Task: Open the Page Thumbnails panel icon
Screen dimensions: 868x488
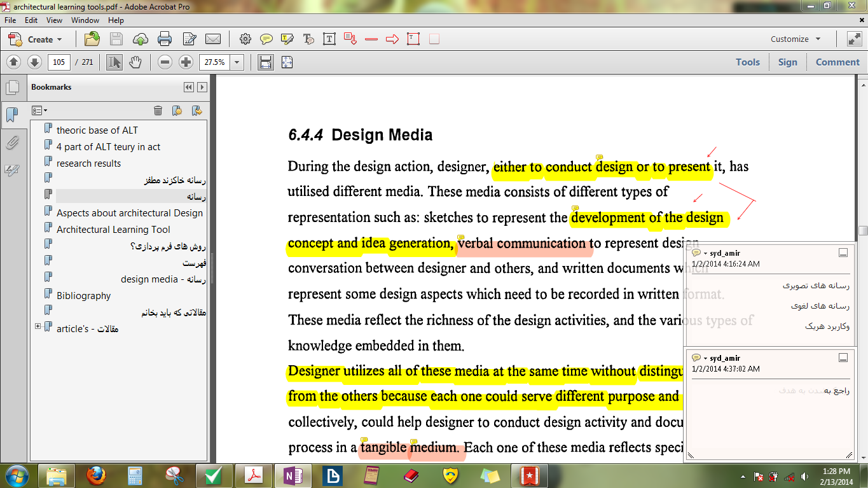Action: [12, 88]
